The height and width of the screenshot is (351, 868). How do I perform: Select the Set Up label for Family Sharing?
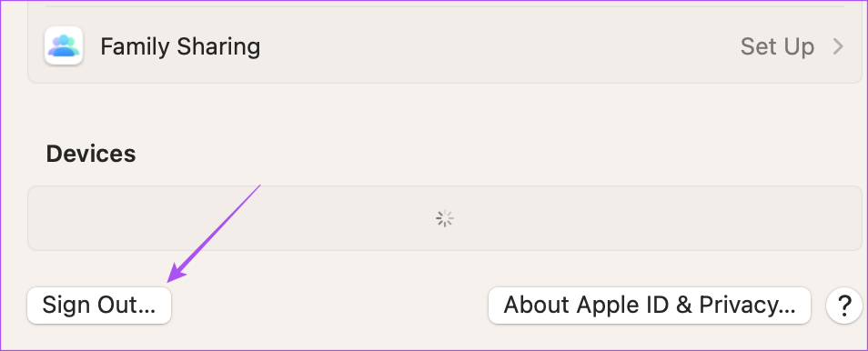pos(777,46)
